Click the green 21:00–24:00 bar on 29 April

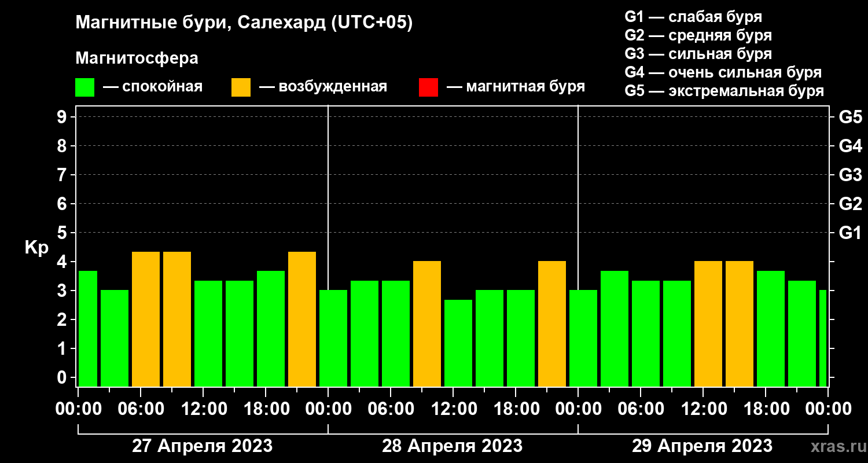pos(802,333)
